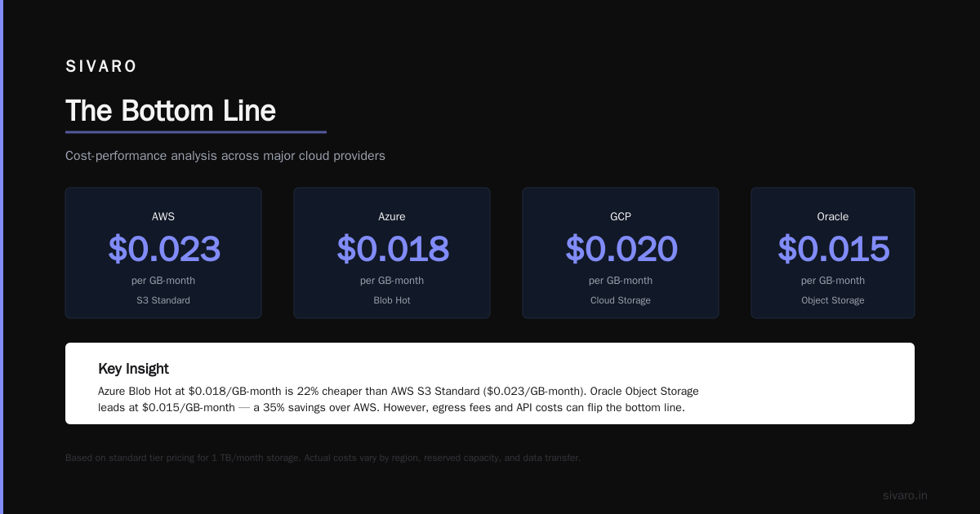The height and width of the screenshot is (514, 980).
Task: Select the Blob Hot label
Action: (x=392, y=300)
